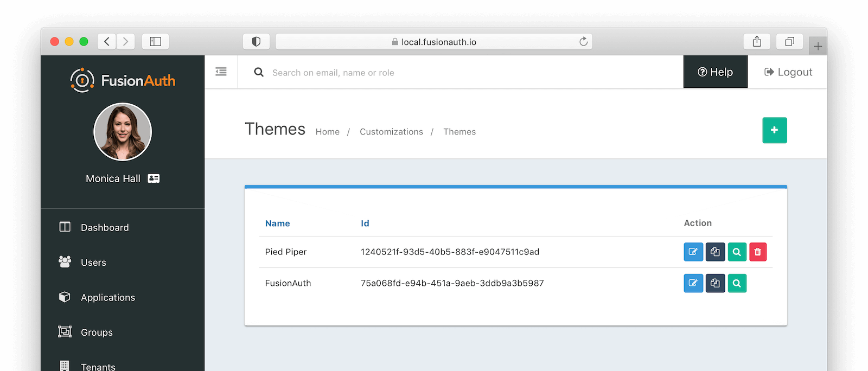
Task: Sort themes by Id column
Action: coord(365,223)
